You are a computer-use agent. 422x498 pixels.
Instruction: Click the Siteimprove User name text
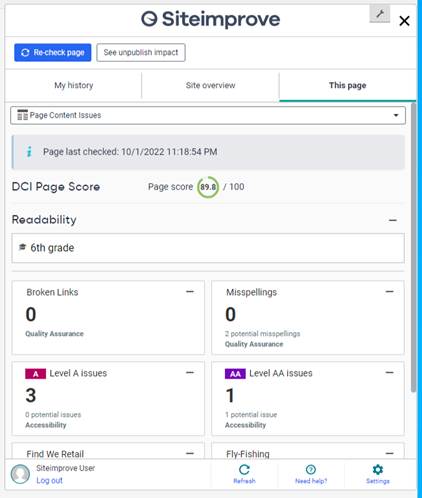pos(66,468)
